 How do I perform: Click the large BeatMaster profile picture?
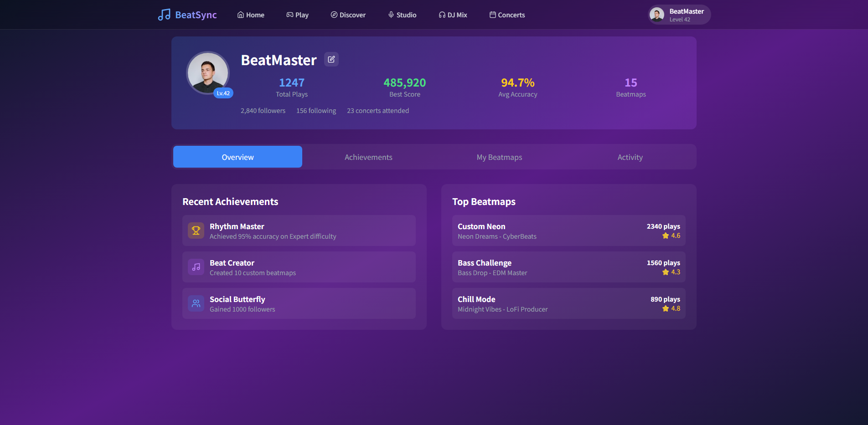coord(208,73)
